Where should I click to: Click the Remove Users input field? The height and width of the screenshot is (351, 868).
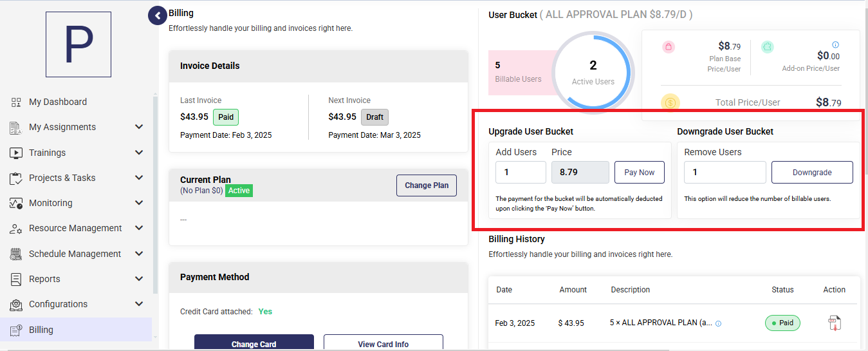(725, 173)
